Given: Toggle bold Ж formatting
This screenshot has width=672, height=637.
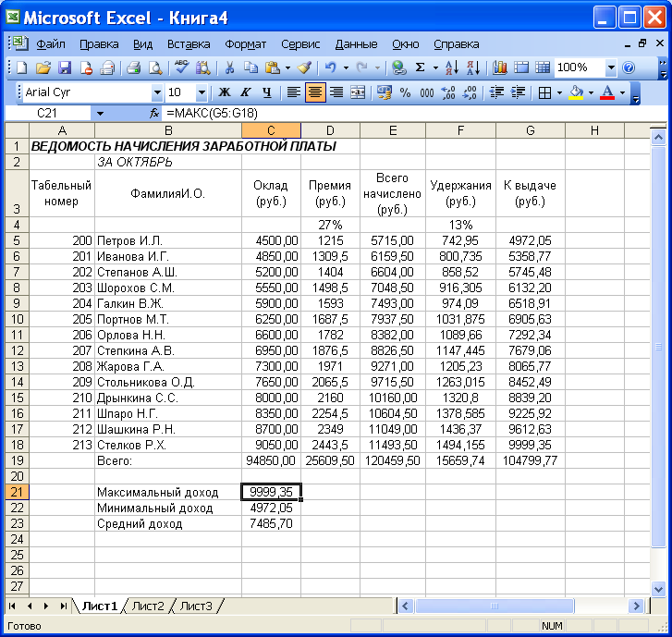Looking at the screenshot, I should pos(224,92).
